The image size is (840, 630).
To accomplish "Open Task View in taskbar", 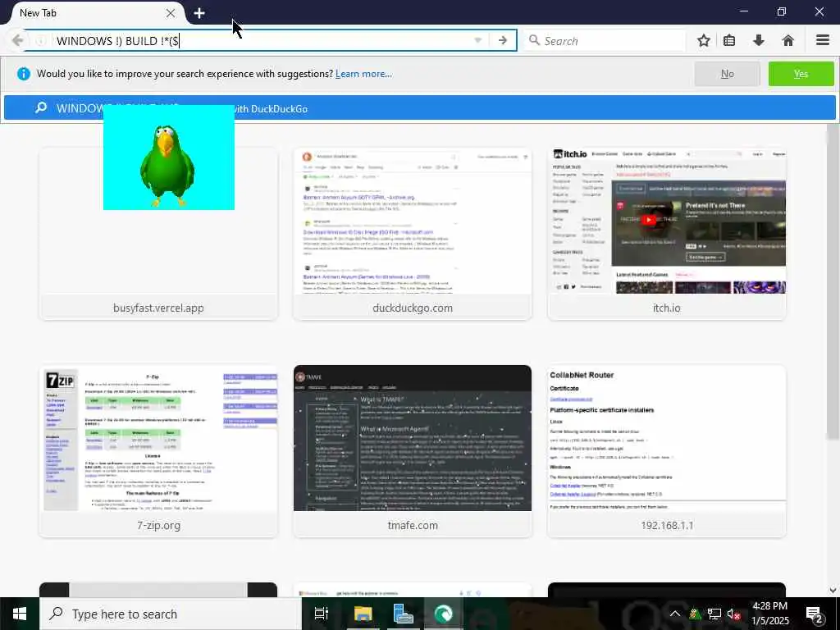I will 322,614.
